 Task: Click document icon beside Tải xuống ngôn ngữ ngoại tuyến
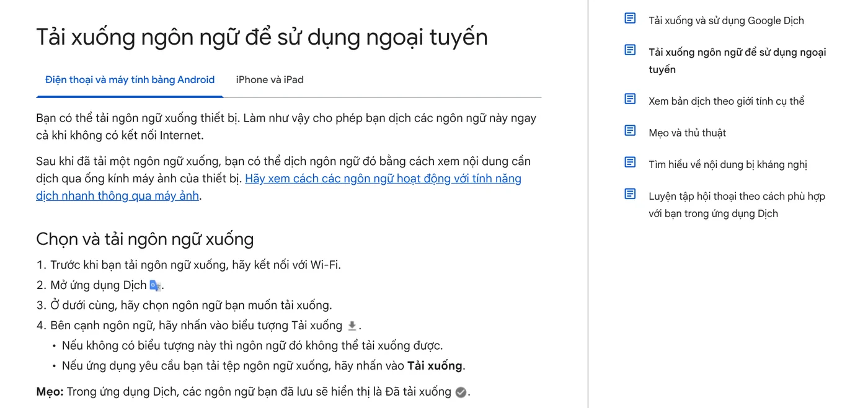coord(630,50)
